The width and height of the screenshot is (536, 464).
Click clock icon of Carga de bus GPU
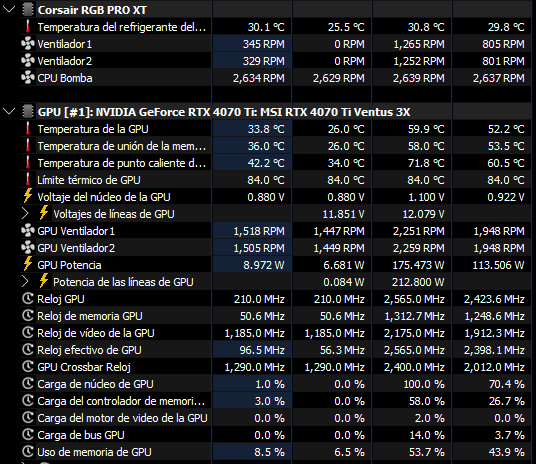coord(28,435)
